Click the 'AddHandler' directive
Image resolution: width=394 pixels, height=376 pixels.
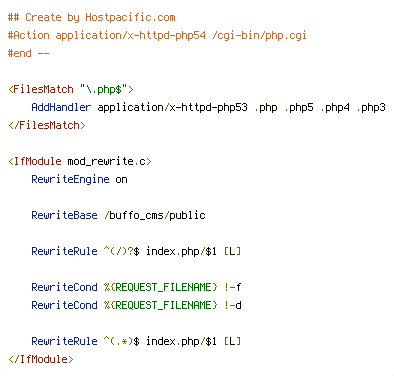click(x=61, y=107)
